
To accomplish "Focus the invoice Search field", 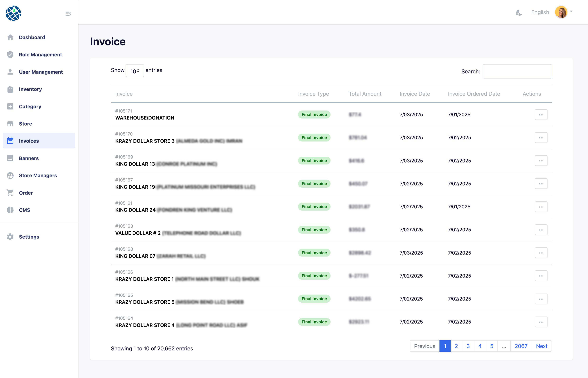I will (517, 71).
